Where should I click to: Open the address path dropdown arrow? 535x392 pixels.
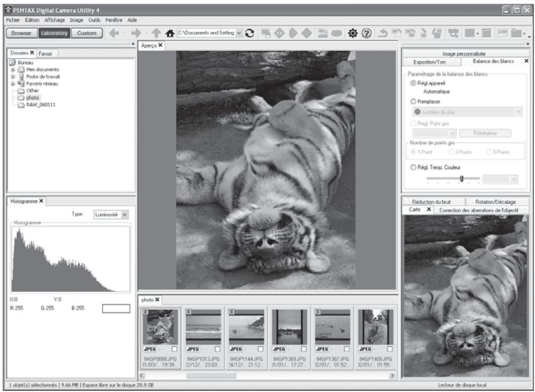point(239,33)
